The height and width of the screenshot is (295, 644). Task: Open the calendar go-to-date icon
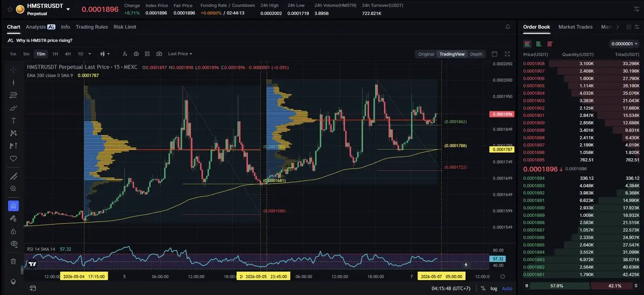point(32,289)
